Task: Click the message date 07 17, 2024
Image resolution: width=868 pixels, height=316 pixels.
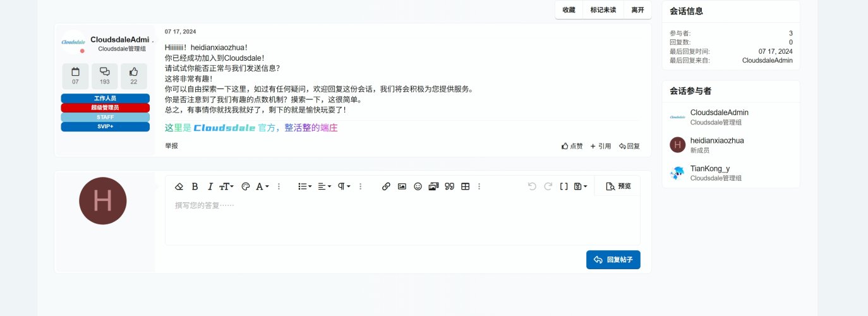Action: (x=180, y=32)
